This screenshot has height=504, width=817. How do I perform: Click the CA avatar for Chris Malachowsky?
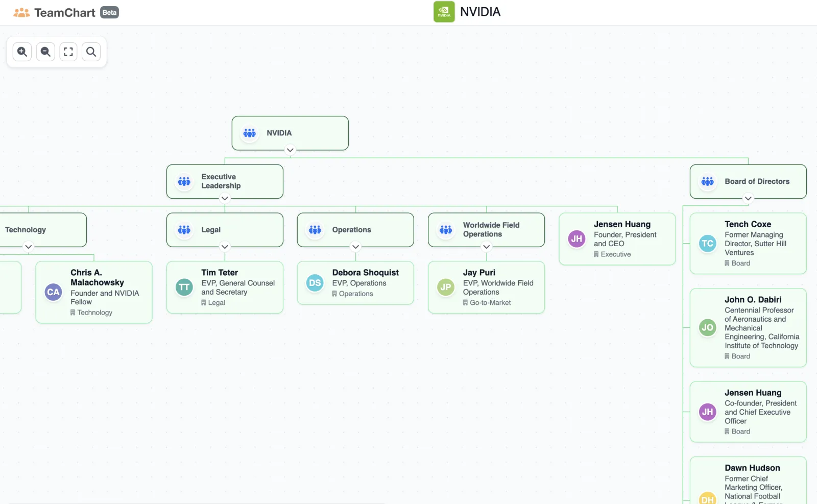point(54,293)
